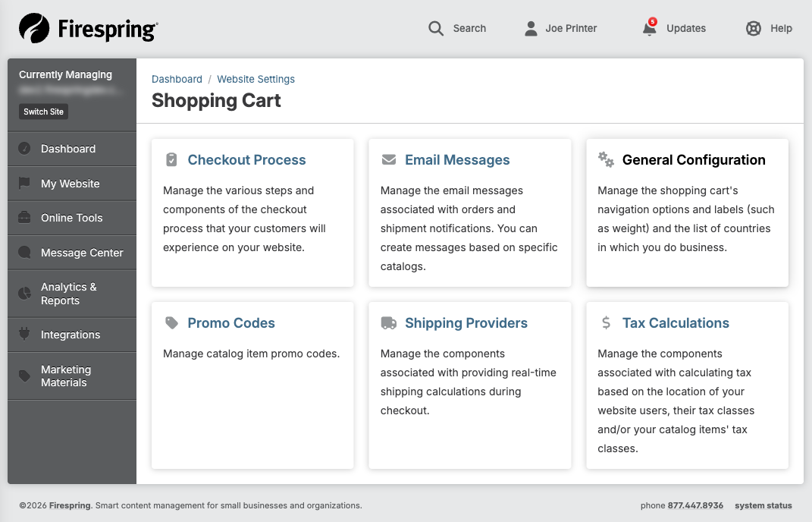The width and height of the screenshot is (812, 522).
Task: Select Integrations in the sidebar
Action: tap(72, 335)
